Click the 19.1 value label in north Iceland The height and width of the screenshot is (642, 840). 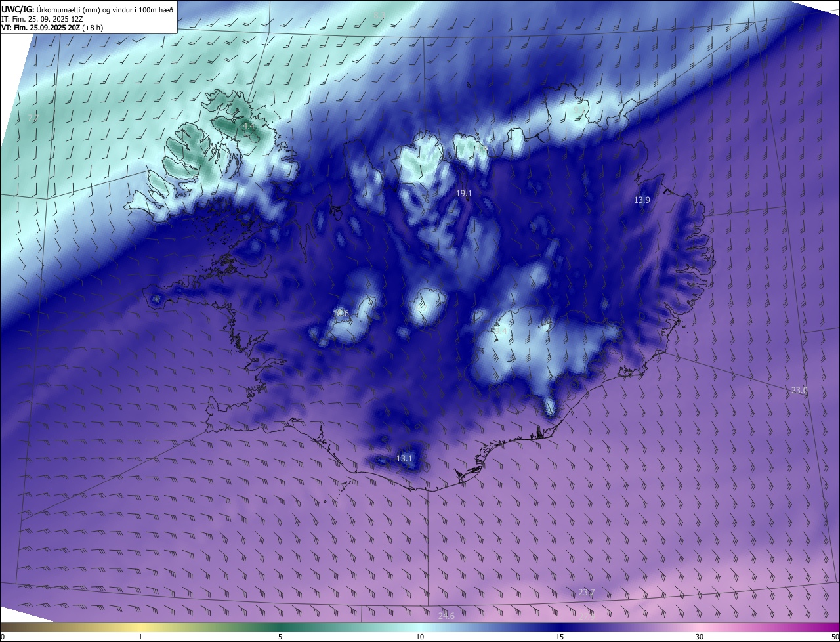click(x=464, y=194)
